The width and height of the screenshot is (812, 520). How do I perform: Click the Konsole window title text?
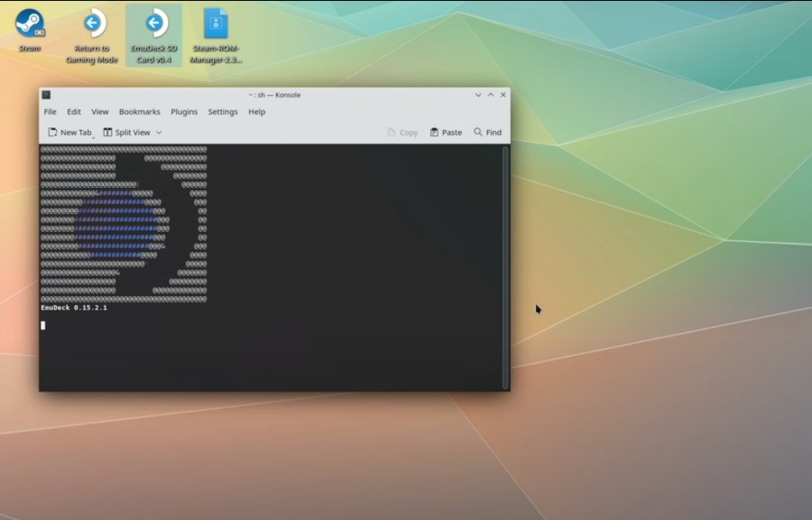(x=274, y=95)
